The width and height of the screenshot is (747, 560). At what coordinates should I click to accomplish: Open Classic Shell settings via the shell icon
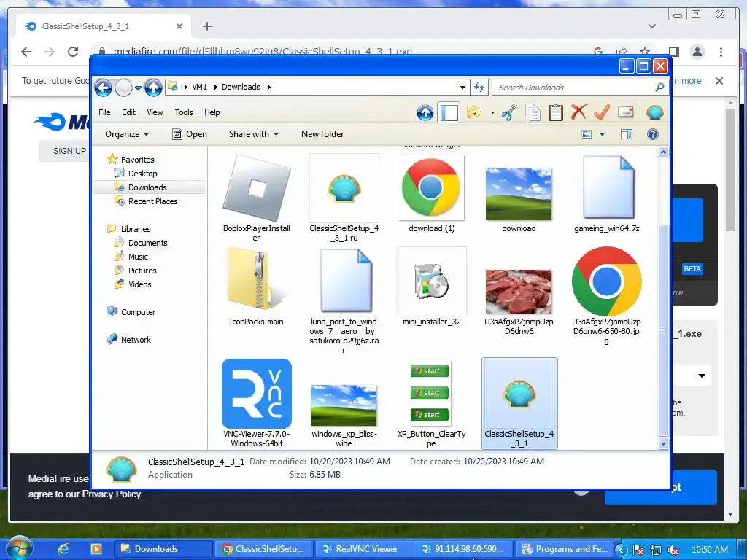[x=654, y=113]
